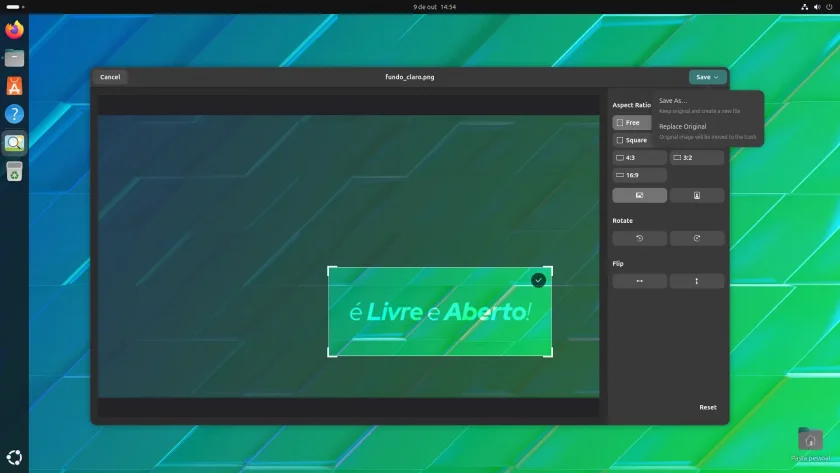The height and width of the screenshot is (473, 840).
Task: Choose the 3:2 aspect ratio
Action: (x=697, y=157)
